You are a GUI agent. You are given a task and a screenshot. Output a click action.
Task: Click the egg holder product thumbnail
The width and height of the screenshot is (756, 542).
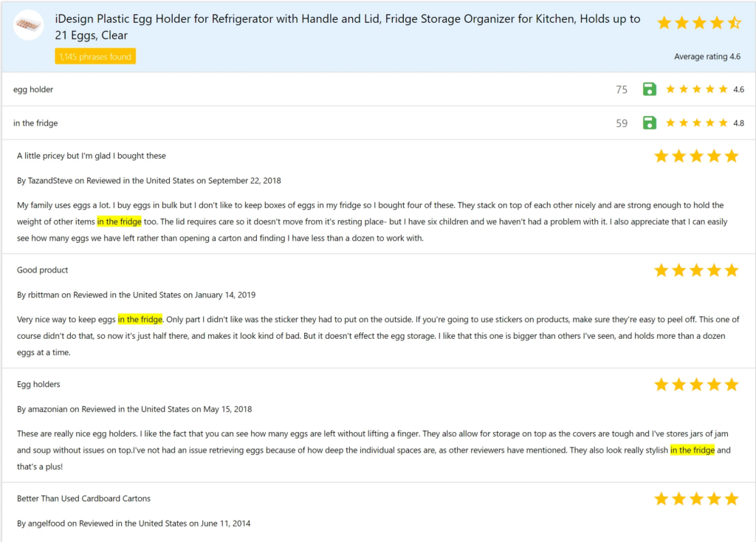click(x=28, y=24)
